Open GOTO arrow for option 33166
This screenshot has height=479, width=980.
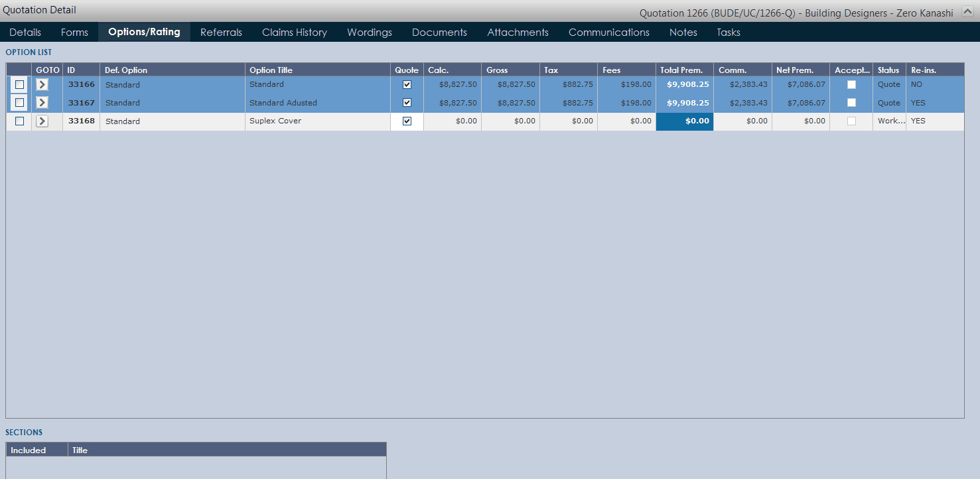click(42, 84)
